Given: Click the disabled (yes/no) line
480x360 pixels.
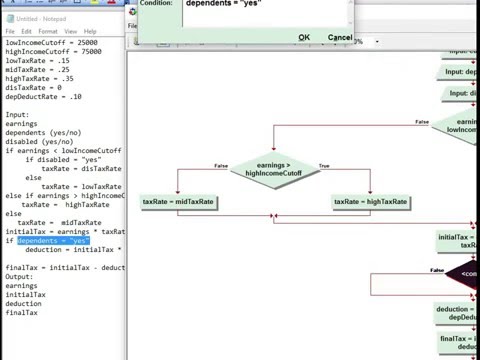Looking at the screenshot, I should click(39, 142).
